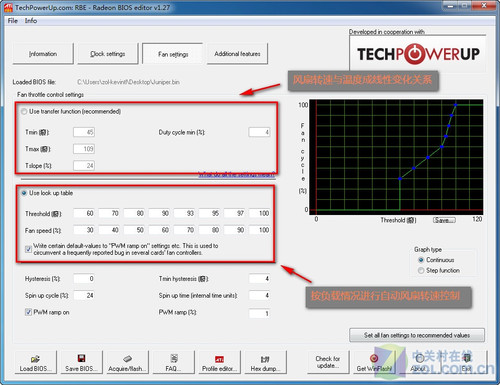
Task: Toggle the PWM ramp on checkbox
Action: (28, 312)
